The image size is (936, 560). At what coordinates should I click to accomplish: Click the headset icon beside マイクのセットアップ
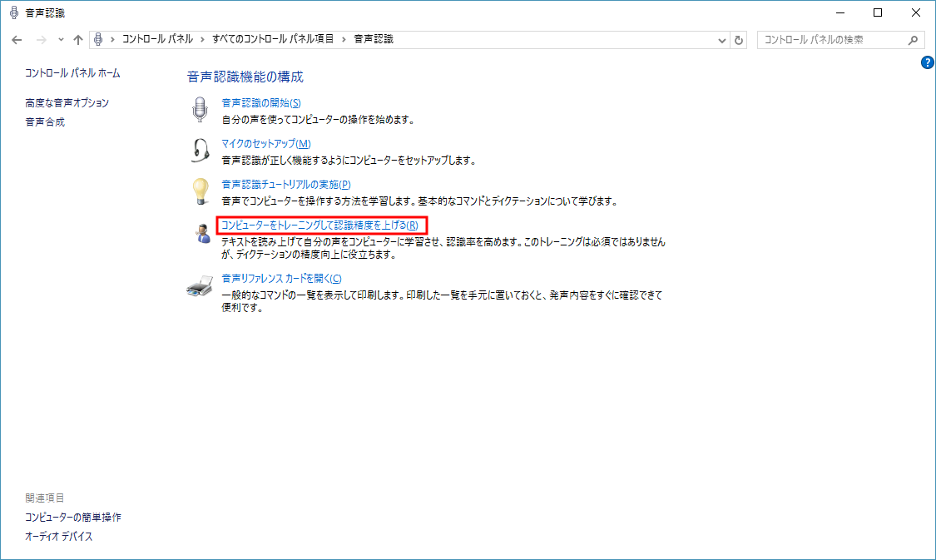coord(200,151)
